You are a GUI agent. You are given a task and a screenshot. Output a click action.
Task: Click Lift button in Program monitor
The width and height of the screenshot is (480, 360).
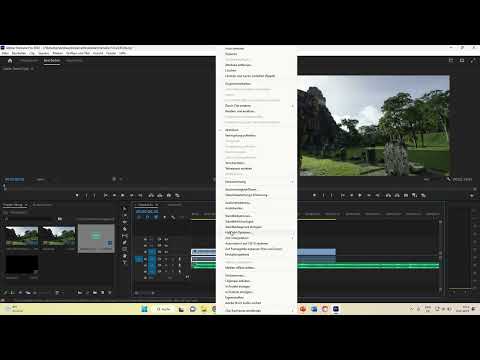pyautogui.click(x=388, y=195)
